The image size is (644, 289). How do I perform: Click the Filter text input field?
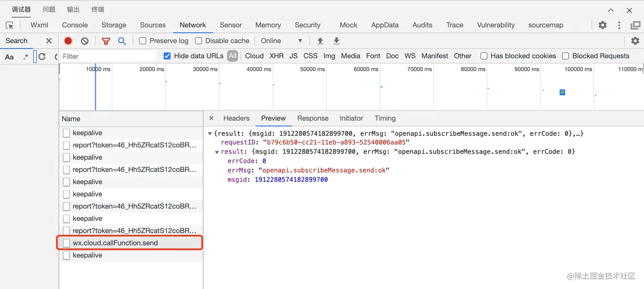pyautogui.click(x=109, y=56)
